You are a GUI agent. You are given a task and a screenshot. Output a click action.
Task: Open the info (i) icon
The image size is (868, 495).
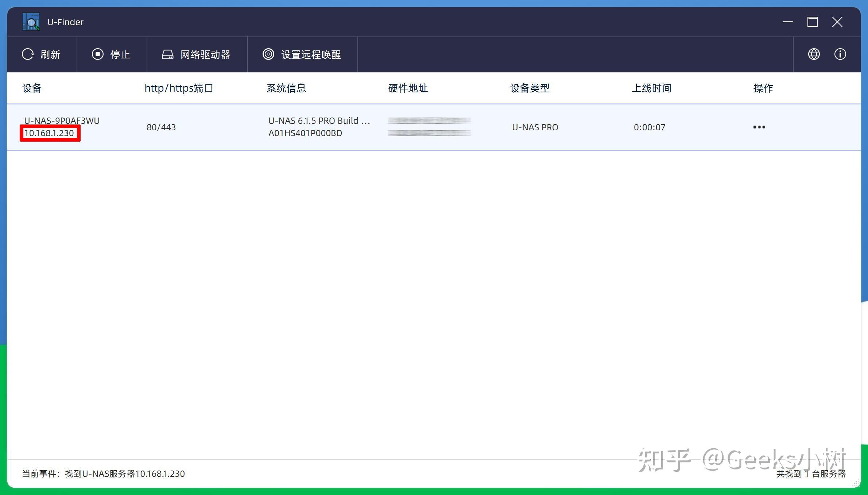[840, 54]
